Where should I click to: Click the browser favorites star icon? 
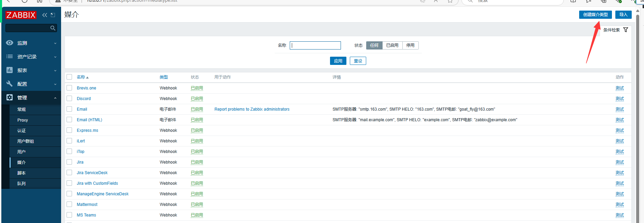click(x=450, y=1)
